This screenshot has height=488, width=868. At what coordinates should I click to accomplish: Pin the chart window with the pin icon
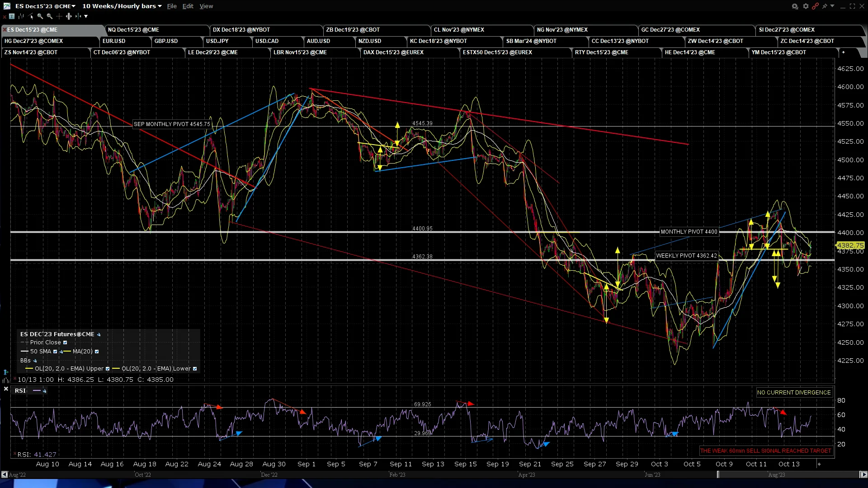(825, 6)
